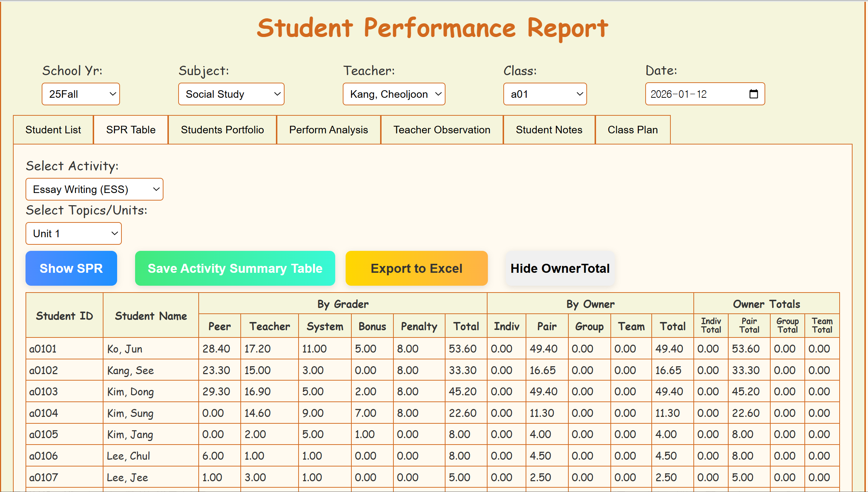868x492 pixels.
Task: Go to the Perform Analysis tab
Action: pyautogui.click(x=328, y=130)
